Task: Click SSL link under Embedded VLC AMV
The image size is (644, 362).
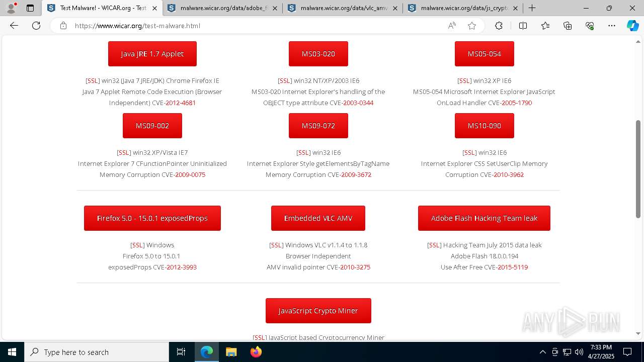Action: point(276,245)
